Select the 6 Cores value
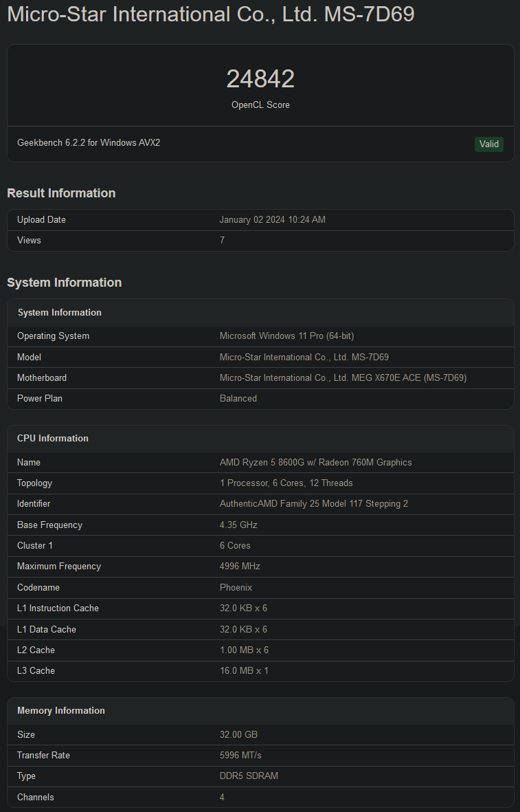Image resolution: width=520 pixels, height=812 pixels. point(235,546)
